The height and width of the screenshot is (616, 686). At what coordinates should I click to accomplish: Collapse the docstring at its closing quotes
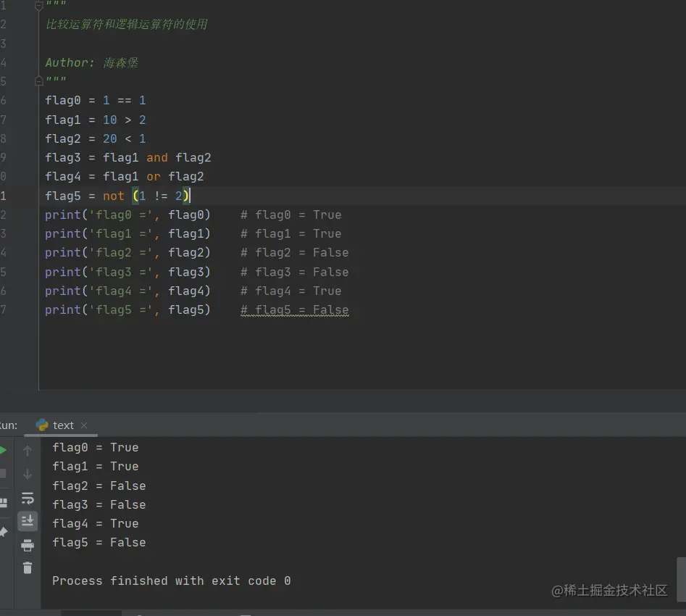[38, 80]
